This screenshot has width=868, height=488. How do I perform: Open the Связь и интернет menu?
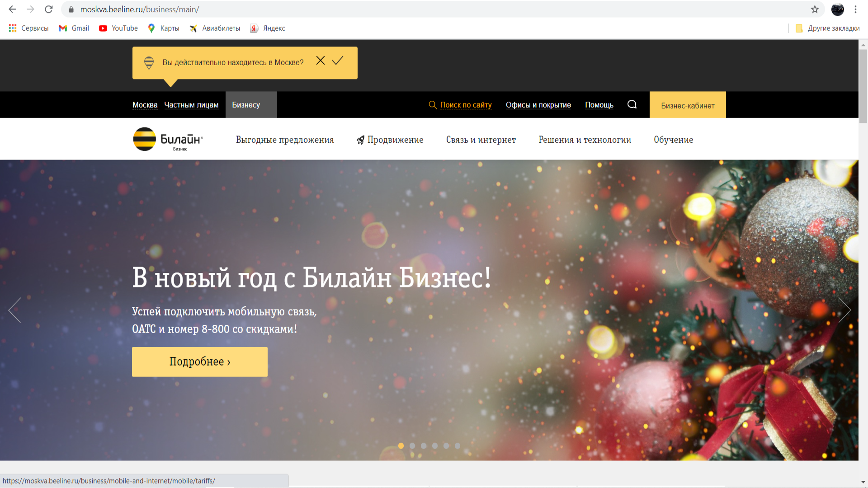(481, 140)
